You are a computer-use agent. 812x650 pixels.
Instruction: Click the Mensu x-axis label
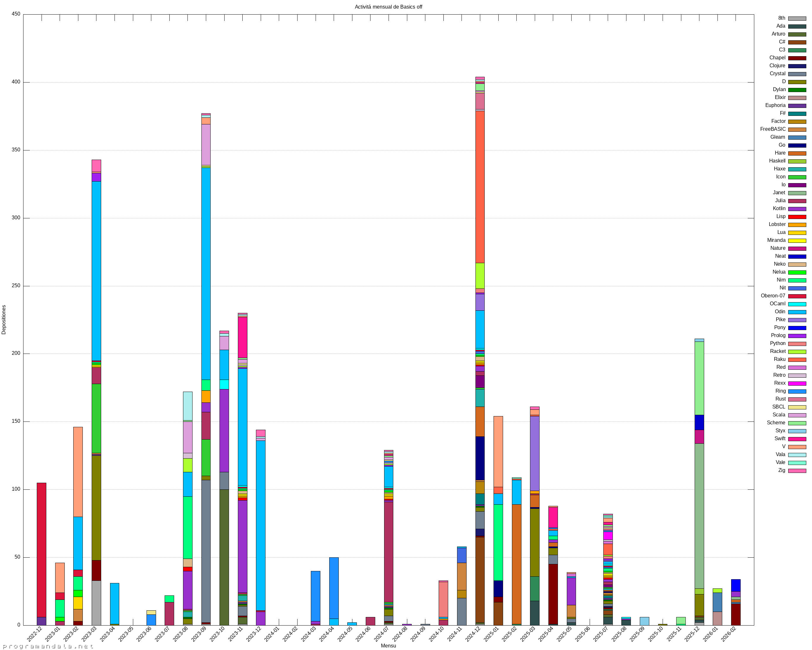pyautogui.click(x=388, y=646)
